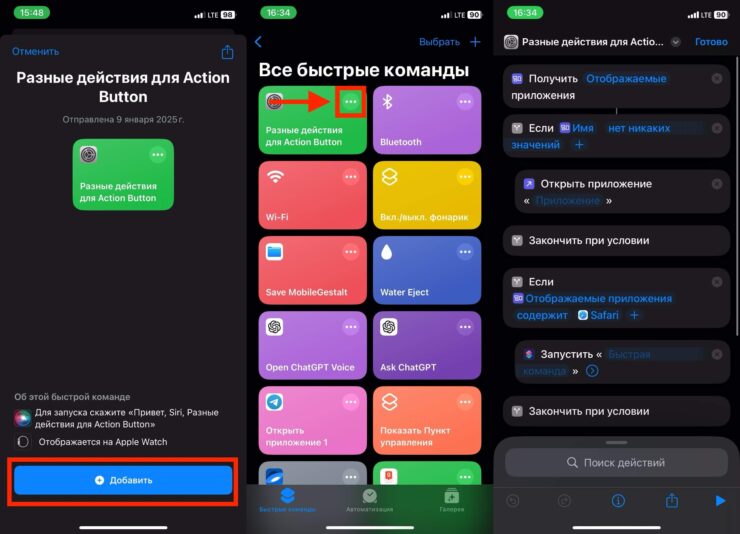The image size is (740, 534).
Task: Open shortcut info via the circled i icon
Action: pos(618,501)
